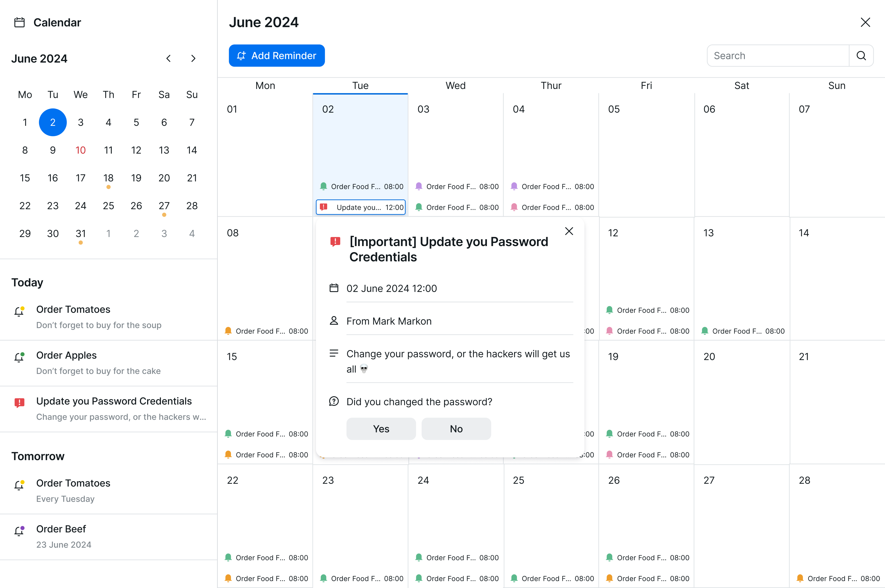Viewport: 885px width, 588px height.
Task: Select the Fri column header
Action: 646,85
